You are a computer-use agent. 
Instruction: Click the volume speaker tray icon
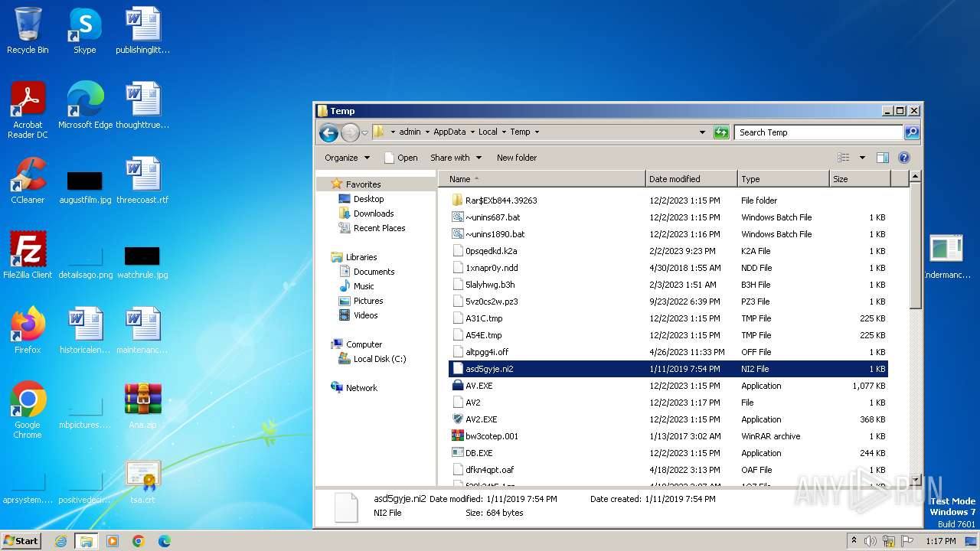click(x=871, y=541)
